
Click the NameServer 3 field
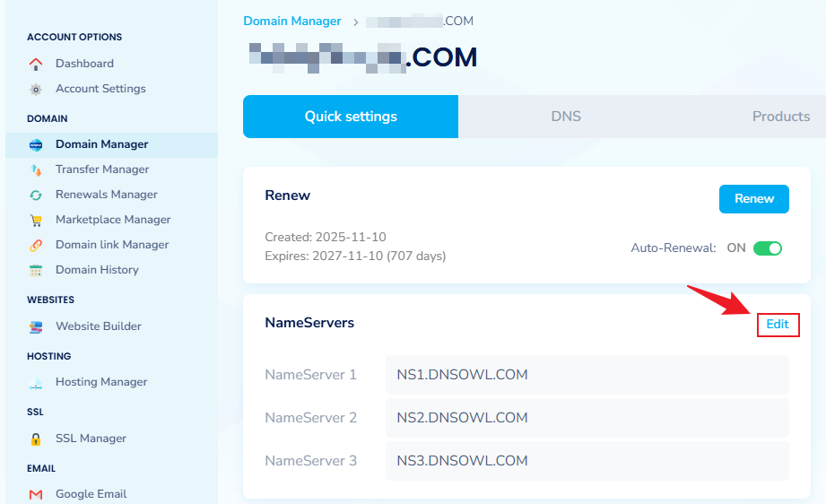[587, 461]
